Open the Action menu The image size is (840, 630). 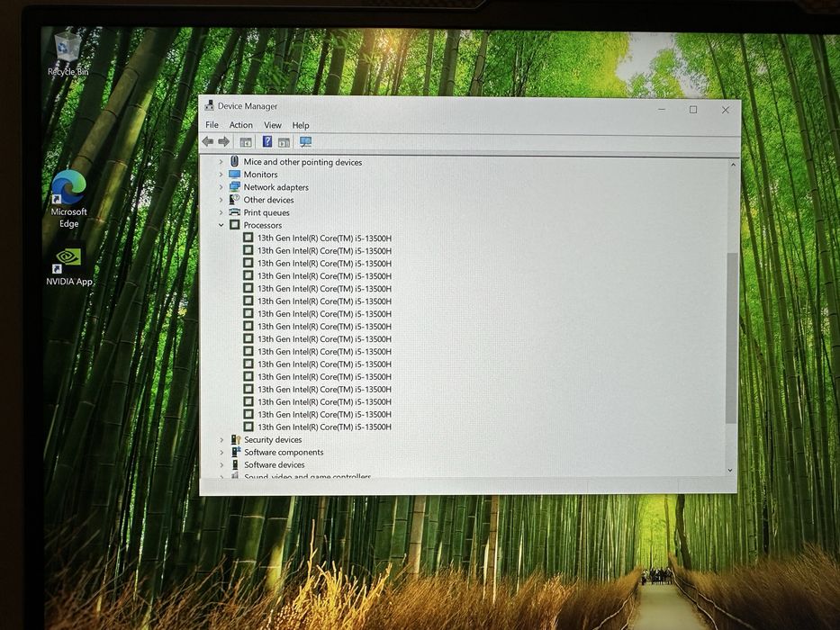(x=241, y=125)
